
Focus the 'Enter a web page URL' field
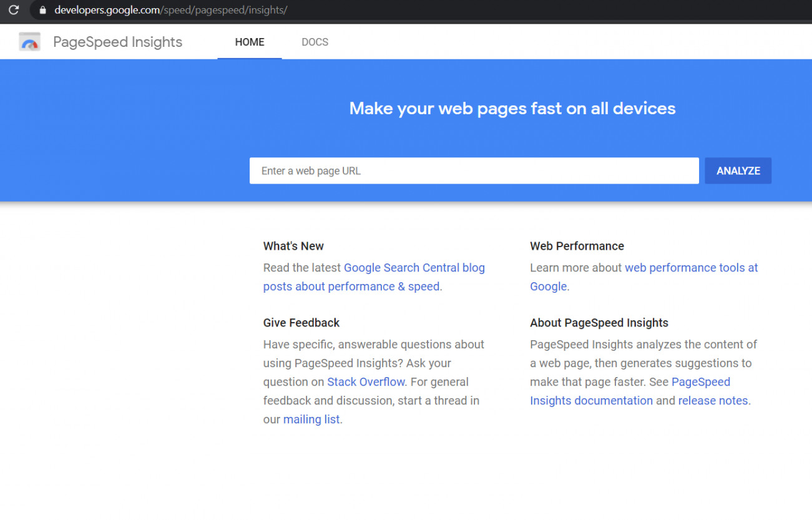click(474, 170)
